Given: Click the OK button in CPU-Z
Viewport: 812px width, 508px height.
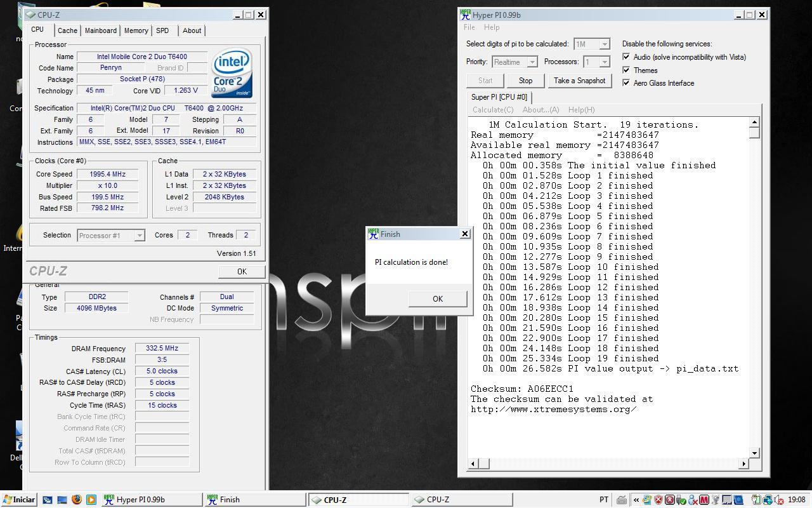Looking at the screenshot, I should [x=242, y=271].
